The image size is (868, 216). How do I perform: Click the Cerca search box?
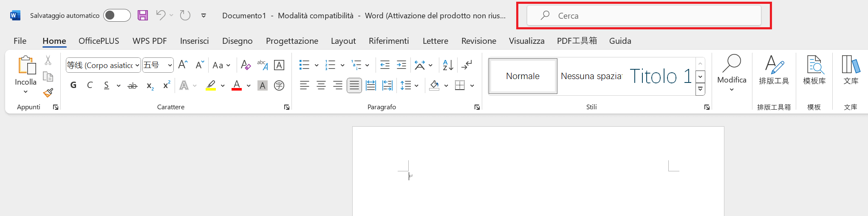coord(644,16)
